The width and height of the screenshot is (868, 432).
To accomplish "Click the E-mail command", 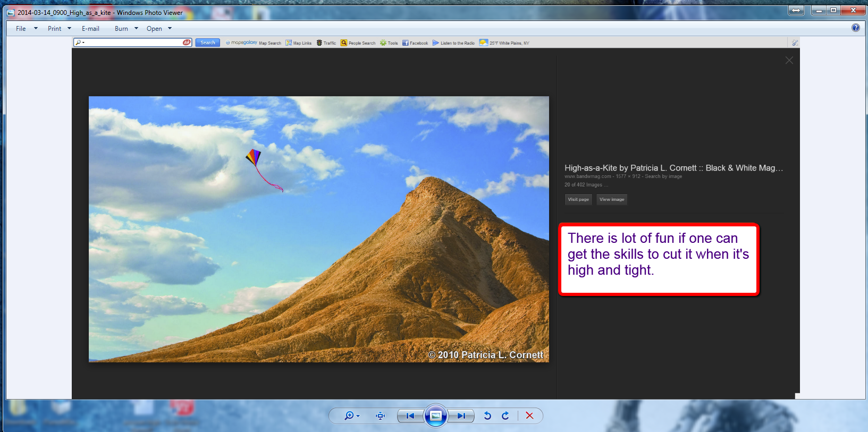I will click(x=90, y=29).
